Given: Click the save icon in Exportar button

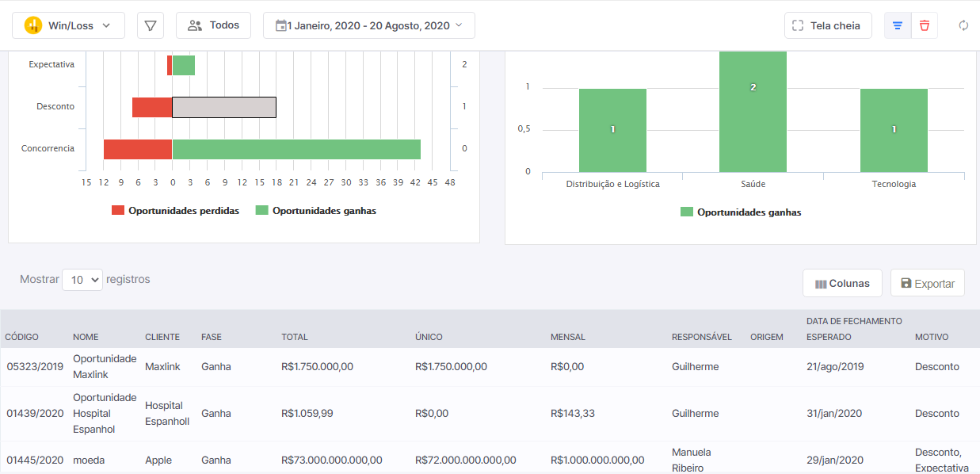Looking at the screenshot, I should point(906,283).
